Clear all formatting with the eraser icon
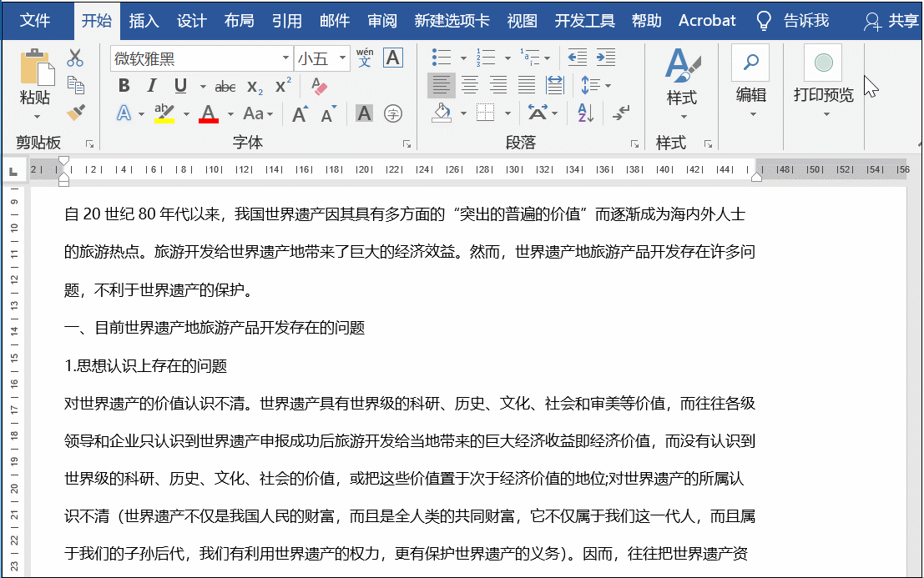The height and width of the screenshot is (578, 924). (x=319, y=86)
